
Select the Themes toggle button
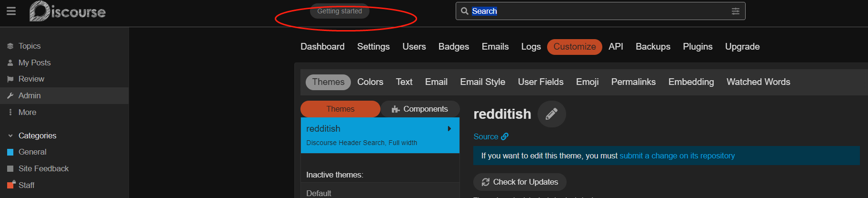coord(340,109)
